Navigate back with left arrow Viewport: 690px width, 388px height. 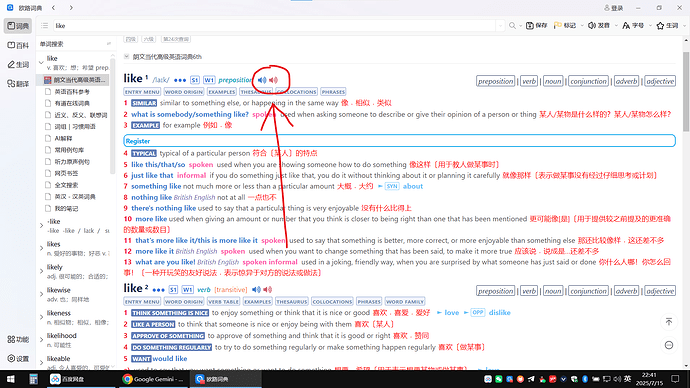(x=54, y=7)
